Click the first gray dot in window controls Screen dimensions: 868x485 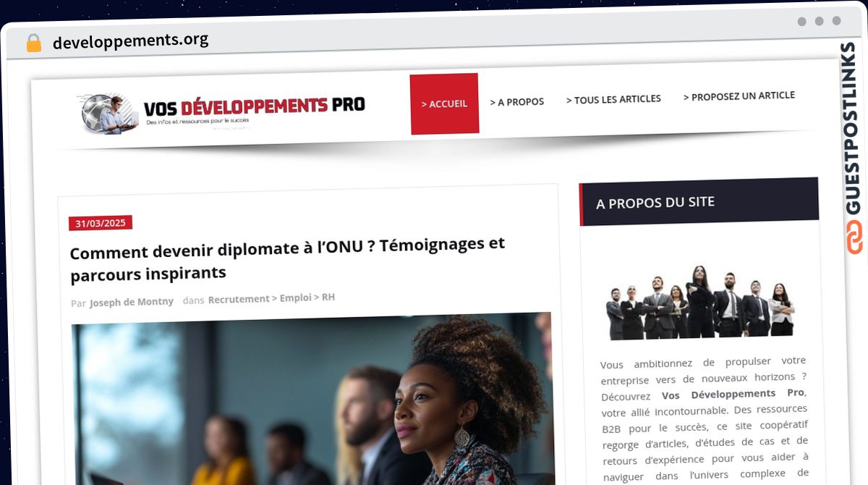tap(801, 22)
